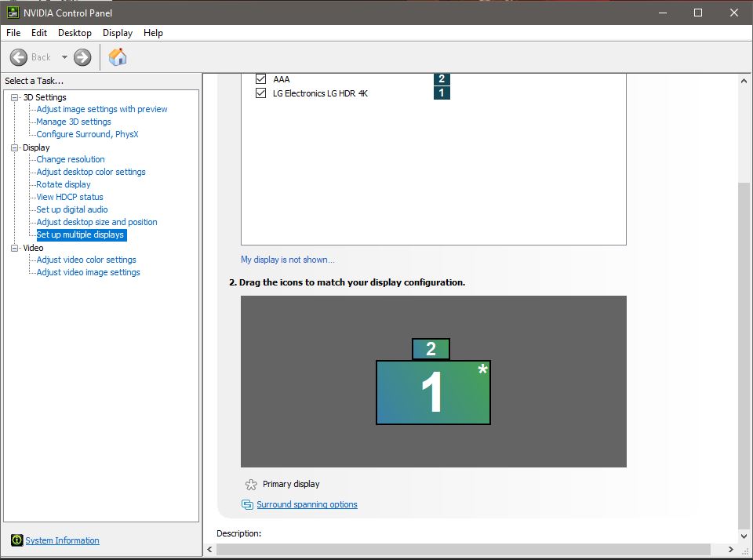Click the 3D Settings category label
This screenshot has height=560, width=753.
pos(45,97)
